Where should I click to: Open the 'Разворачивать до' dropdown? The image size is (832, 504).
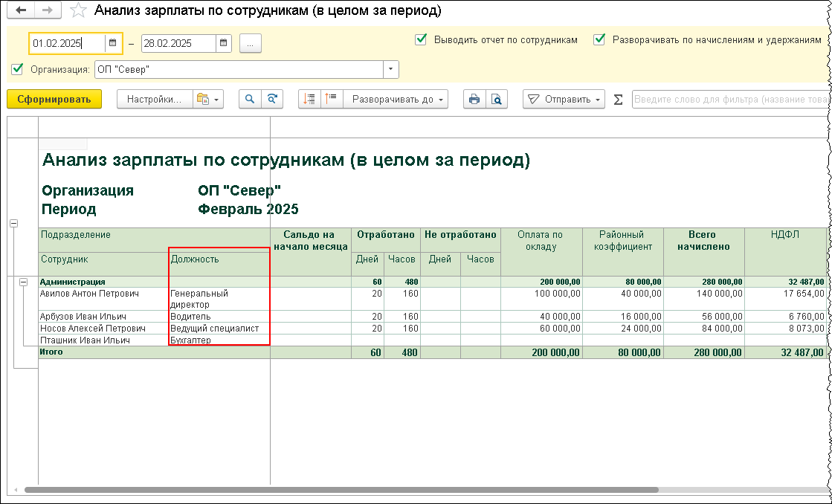(396, 99)
